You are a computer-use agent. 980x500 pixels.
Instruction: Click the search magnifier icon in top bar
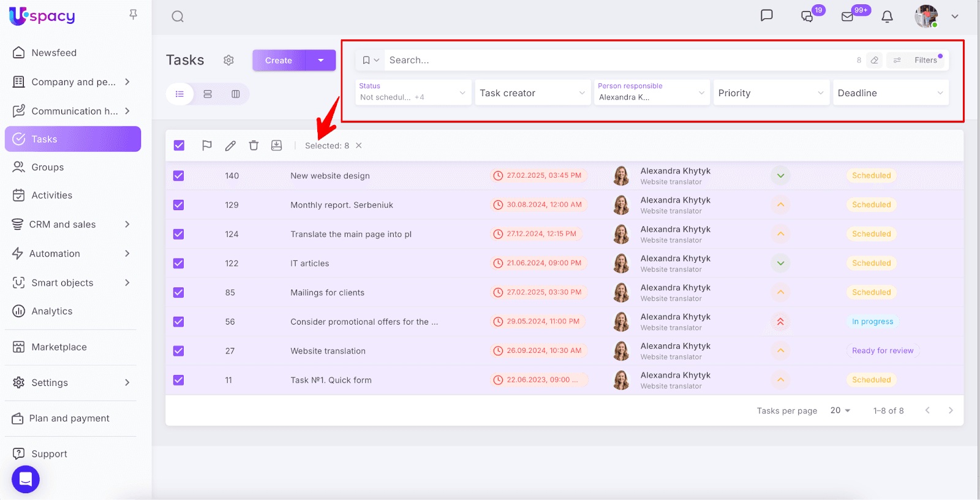click(x=178, y=17)
